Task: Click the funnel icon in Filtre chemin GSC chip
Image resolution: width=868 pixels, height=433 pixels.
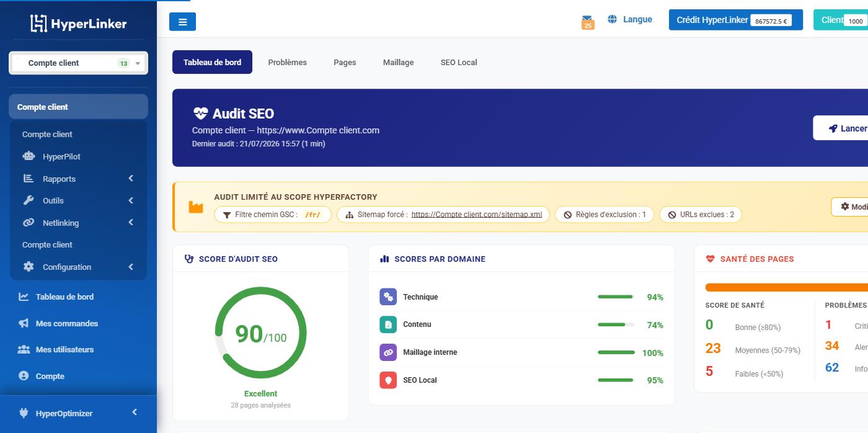Action: (x=227, y=215)
